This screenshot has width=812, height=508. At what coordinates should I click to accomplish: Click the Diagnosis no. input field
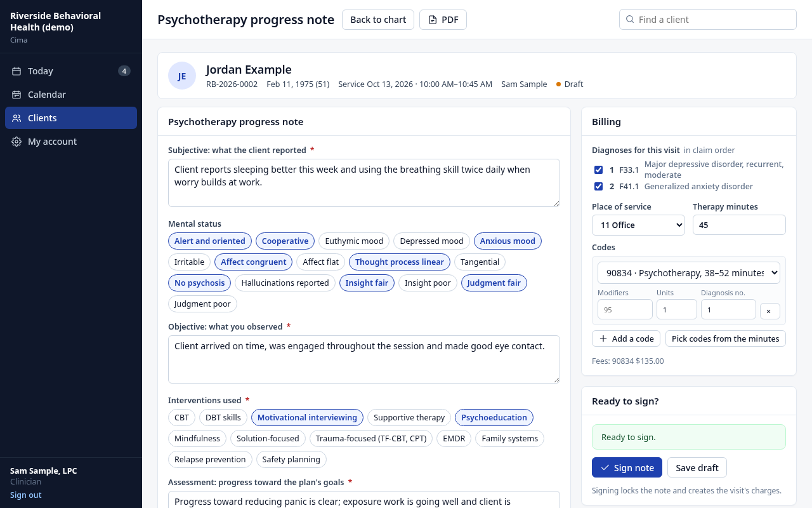coord(728,309)
